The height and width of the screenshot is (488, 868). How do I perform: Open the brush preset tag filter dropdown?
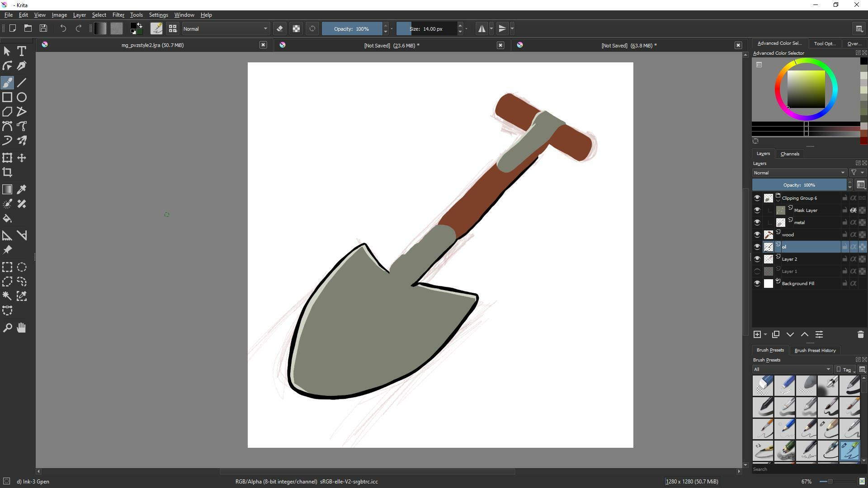coord(792,369)
